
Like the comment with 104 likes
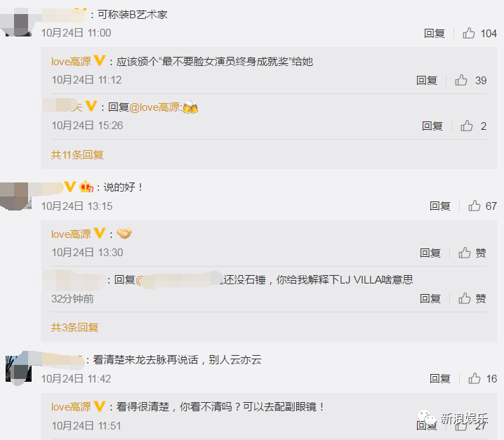click(469, 33)
